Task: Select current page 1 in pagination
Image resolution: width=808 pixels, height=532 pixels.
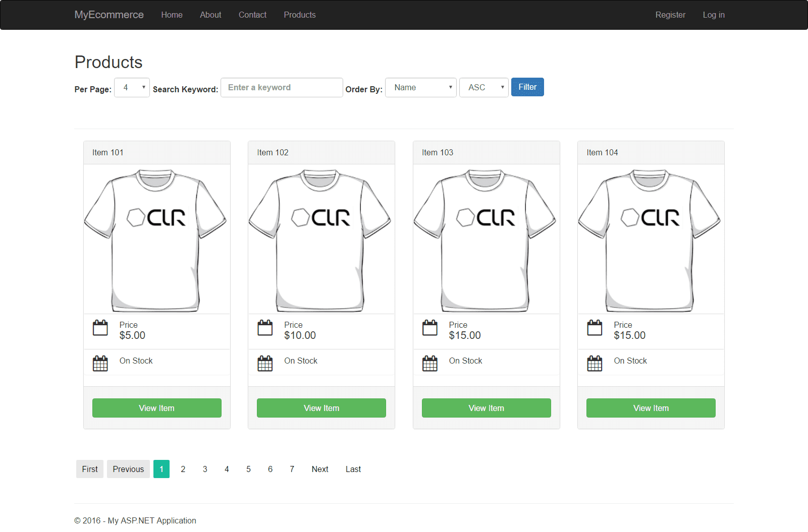Action: (161, 469)
